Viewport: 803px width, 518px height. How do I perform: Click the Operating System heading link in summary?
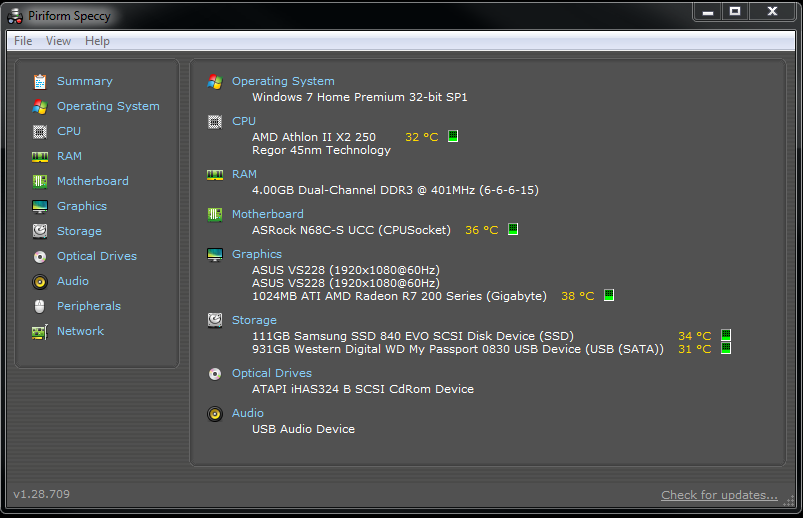coord(283,81)
